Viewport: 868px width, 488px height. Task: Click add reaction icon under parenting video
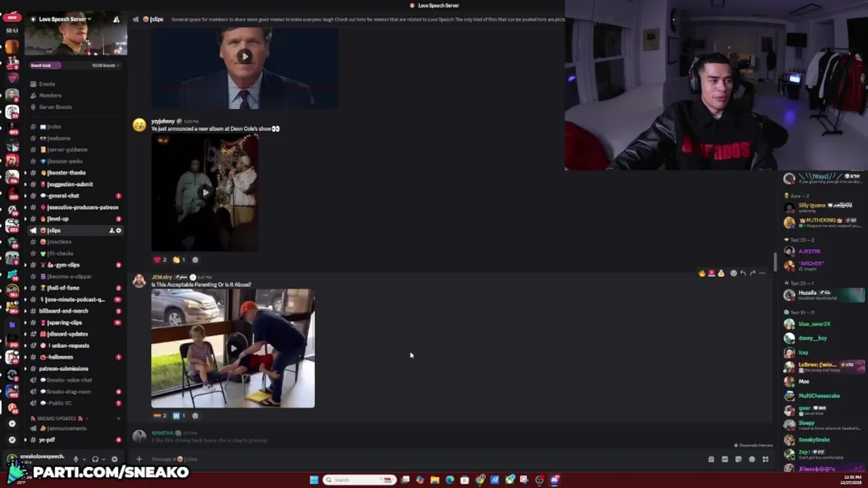coord(195,415)
